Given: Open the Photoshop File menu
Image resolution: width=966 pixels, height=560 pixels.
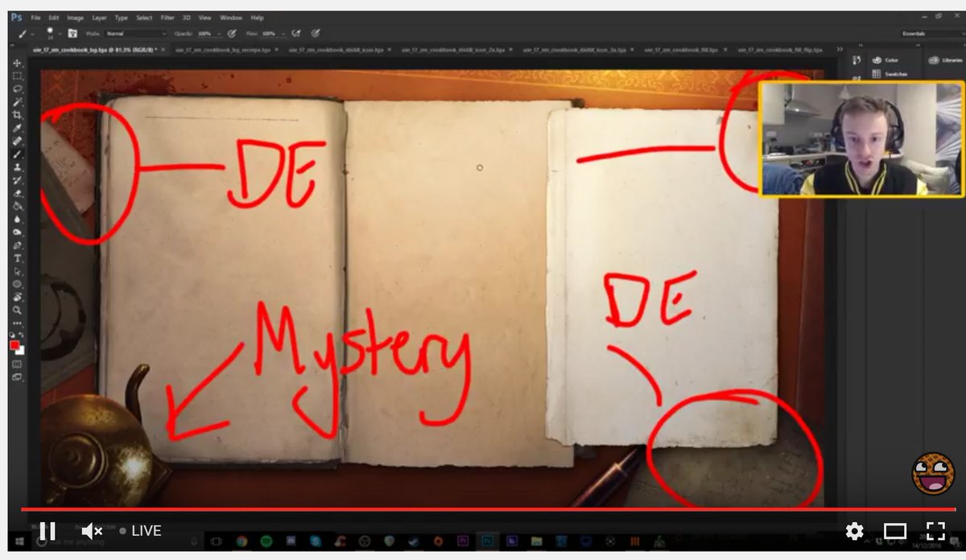Looking at the screenshot, I should pyautogui.click(x=35, y=18).
